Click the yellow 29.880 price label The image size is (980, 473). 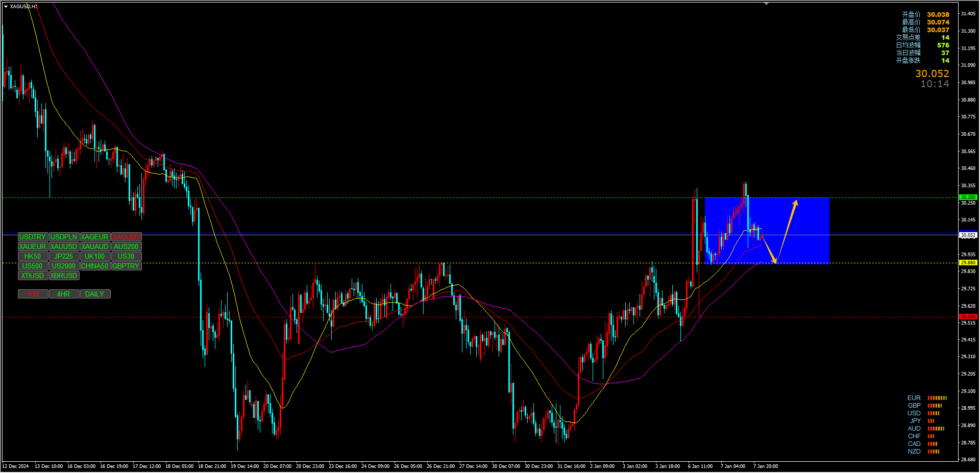pos(968,262)
